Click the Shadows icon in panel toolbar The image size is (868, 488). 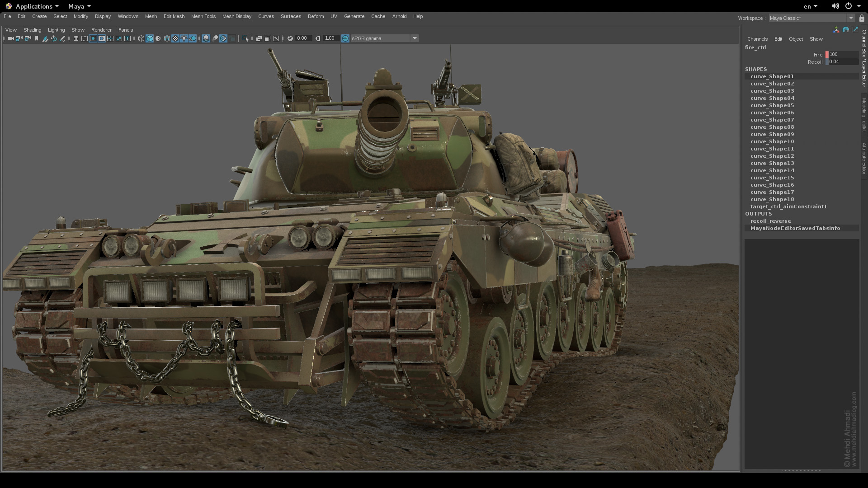coord(193,38)
